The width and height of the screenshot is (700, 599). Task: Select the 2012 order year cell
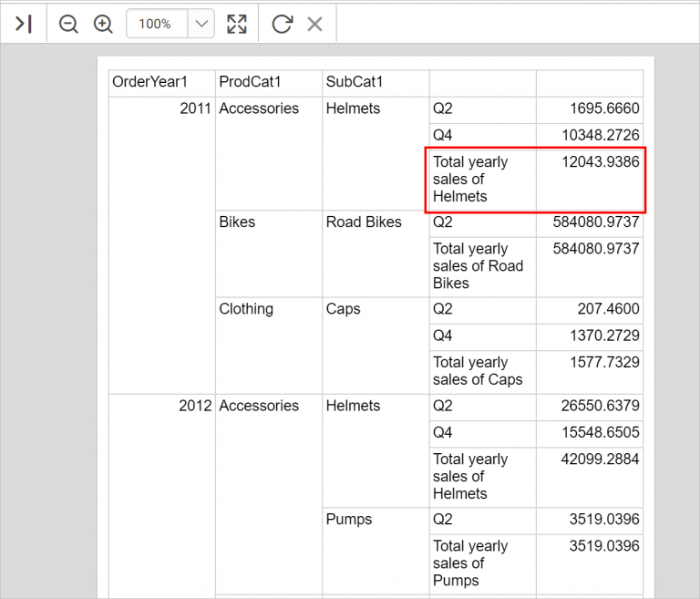[x=162, y=496]
